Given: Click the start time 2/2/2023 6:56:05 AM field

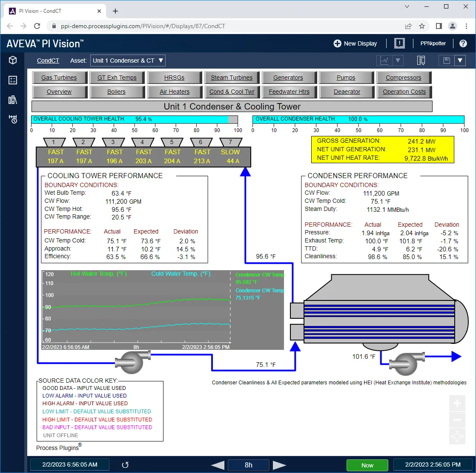Looking at the screenshot, I should coord(70,465).
